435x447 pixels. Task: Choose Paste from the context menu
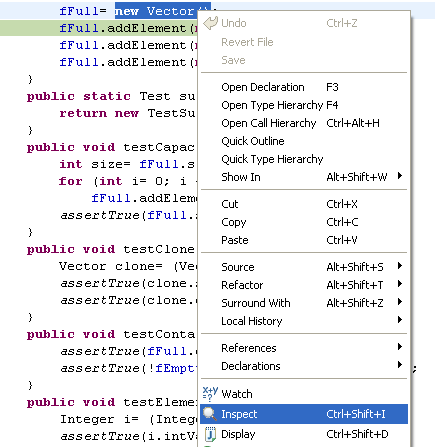pyautogui.click(x=304, y=240)
